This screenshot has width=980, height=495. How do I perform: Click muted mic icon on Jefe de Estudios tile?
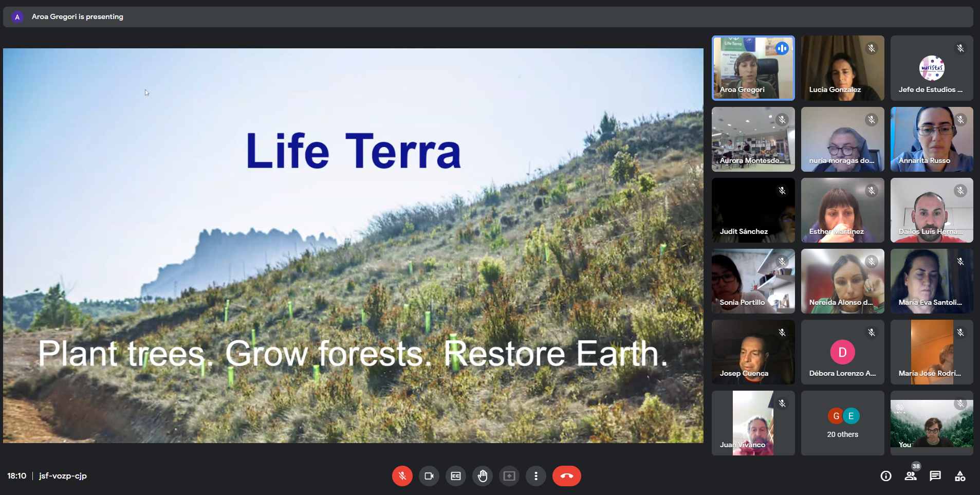960,48
